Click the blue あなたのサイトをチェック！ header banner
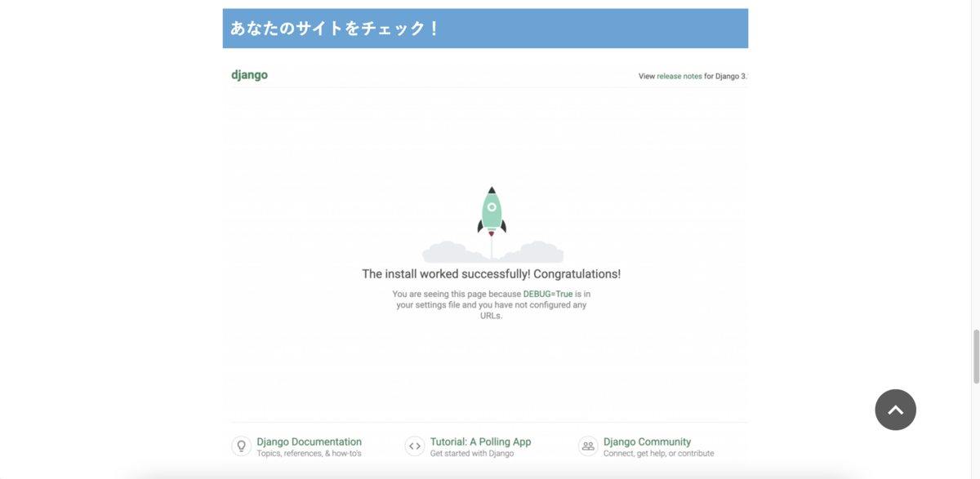The width and height of the screenshot is (980, 479). (485, 28)
